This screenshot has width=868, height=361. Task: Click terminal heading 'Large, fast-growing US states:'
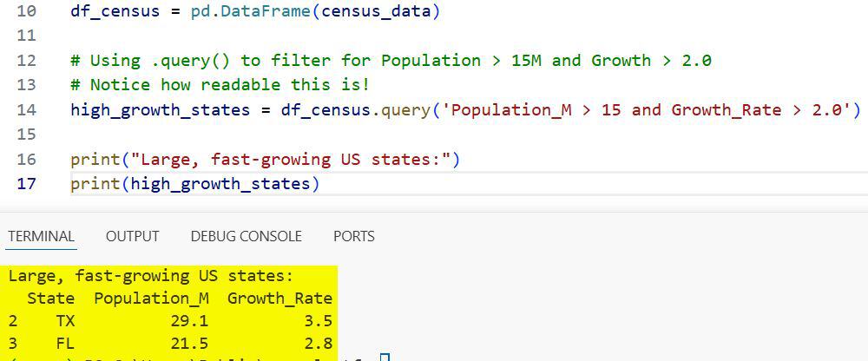150,276
